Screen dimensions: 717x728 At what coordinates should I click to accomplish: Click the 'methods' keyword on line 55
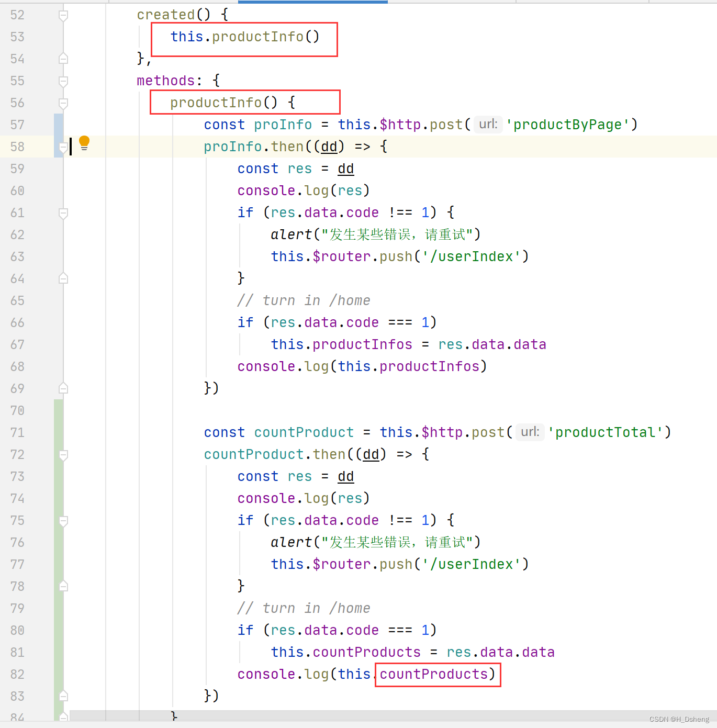click(166, 81)
